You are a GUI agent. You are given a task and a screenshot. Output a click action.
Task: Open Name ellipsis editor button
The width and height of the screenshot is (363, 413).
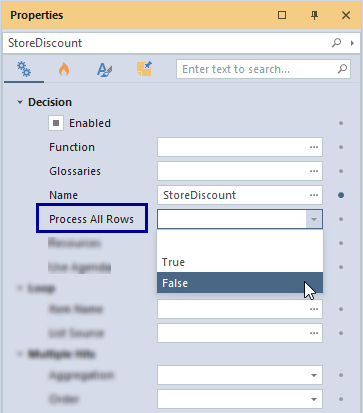click(314, 195)
